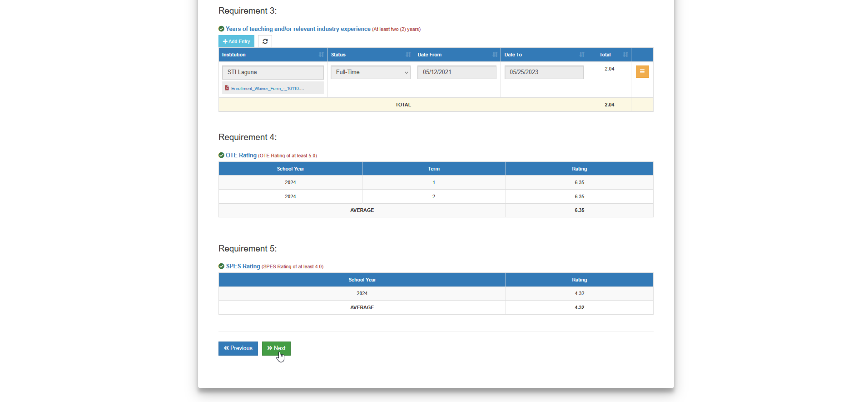Click the Years of teaching experience heading
This screenshot has height=402, width=868.
[x=298, y=29]
